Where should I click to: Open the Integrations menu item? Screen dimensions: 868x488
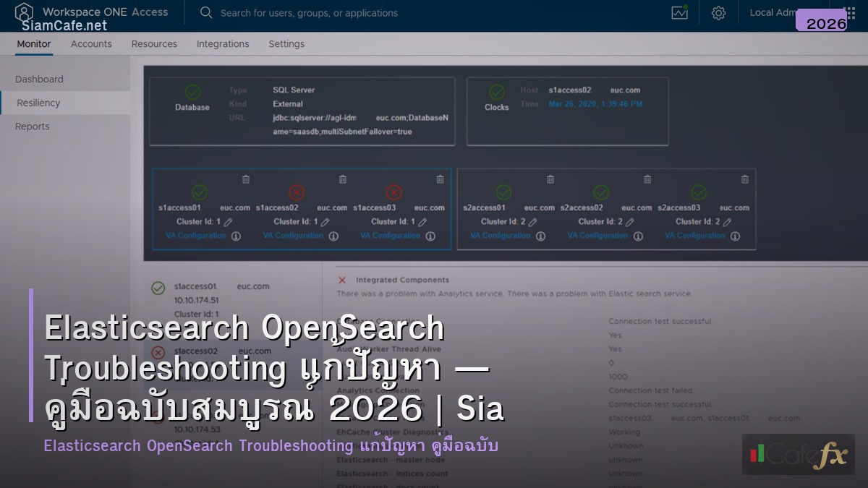(x=223, y=44)
